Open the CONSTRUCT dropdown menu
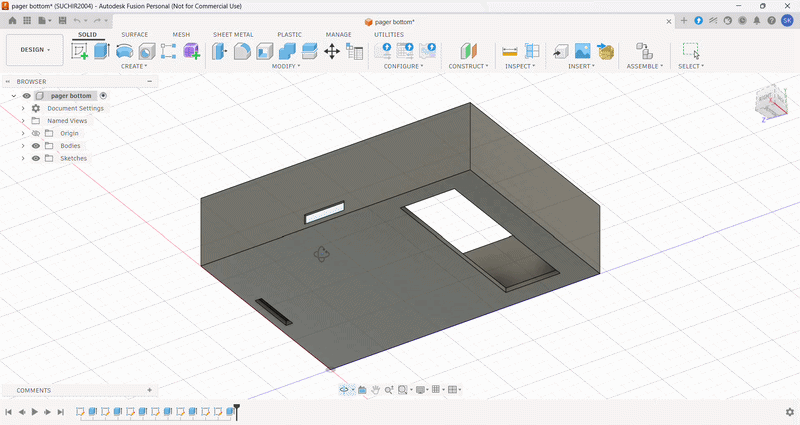 click(x=468, y=66)
